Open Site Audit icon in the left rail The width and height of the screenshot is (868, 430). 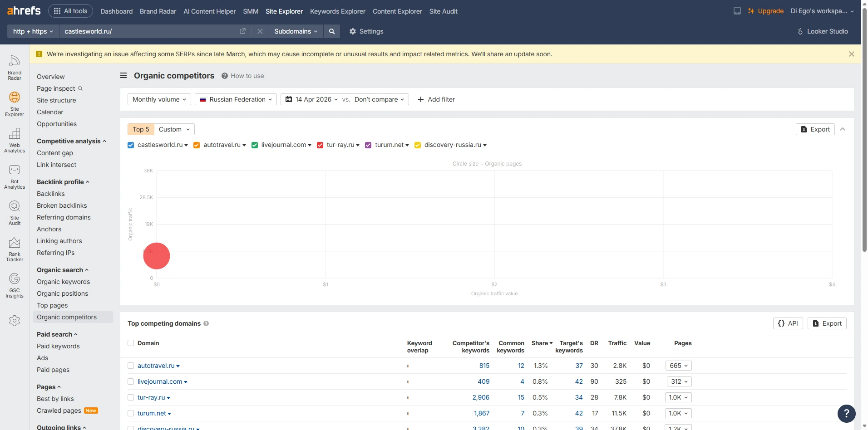pos(15,213)
